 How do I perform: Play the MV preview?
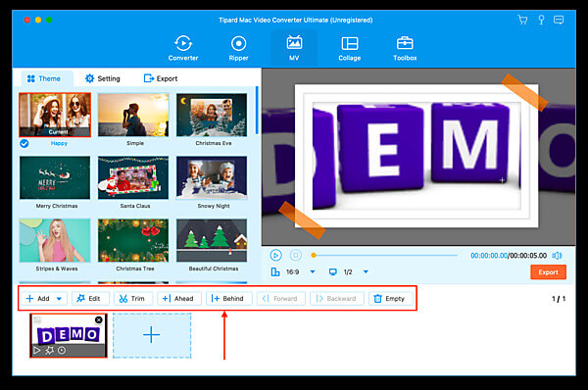point(275,256)
